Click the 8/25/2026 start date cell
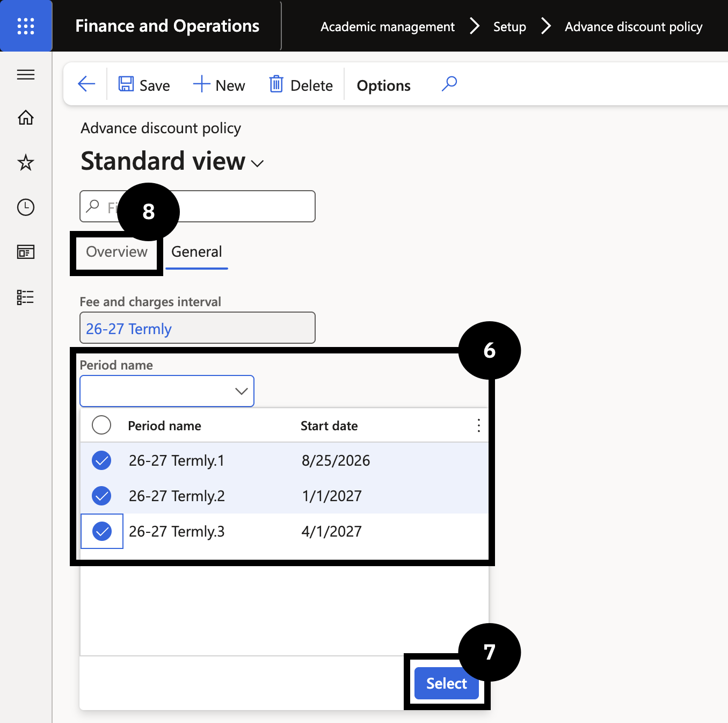This screenshot has width=728, height=723. pyautogui.click(x=336, y=460)
